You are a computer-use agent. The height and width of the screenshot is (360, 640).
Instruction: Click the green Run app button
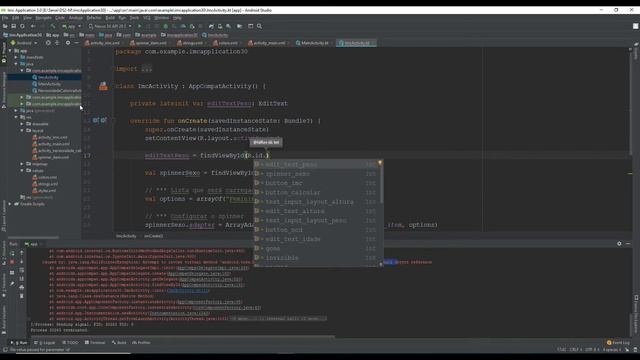140,26
